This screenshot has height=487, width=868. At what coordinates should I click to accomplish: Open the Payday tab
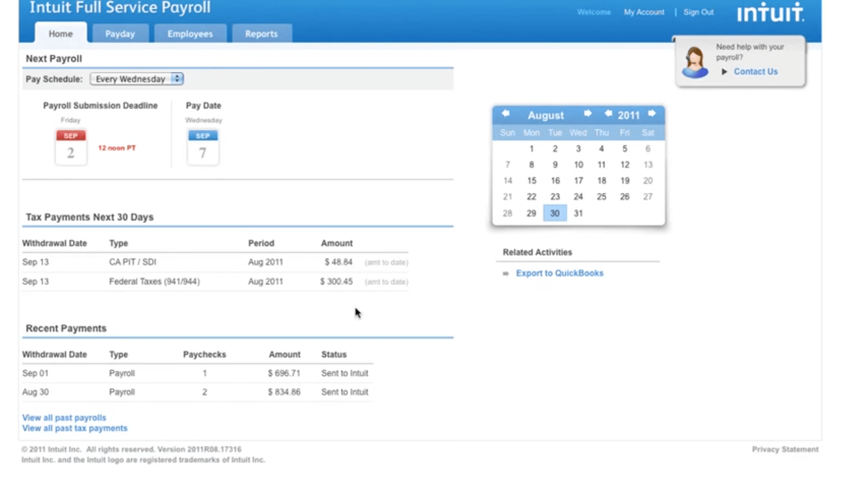click(x=120, y=34)
